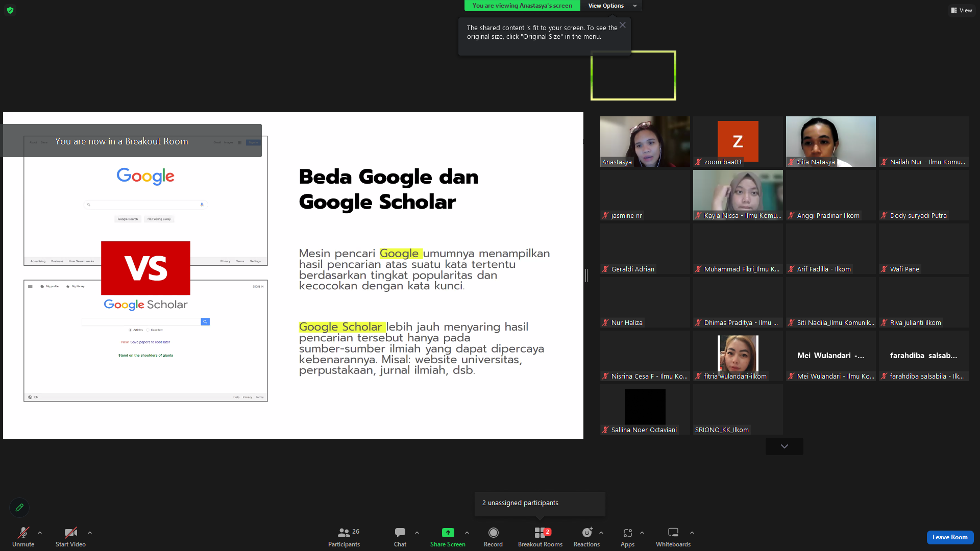The height and width of the screenshot is (551, 980).
Task: Click the Leave Room button
Action: point(950,537)
